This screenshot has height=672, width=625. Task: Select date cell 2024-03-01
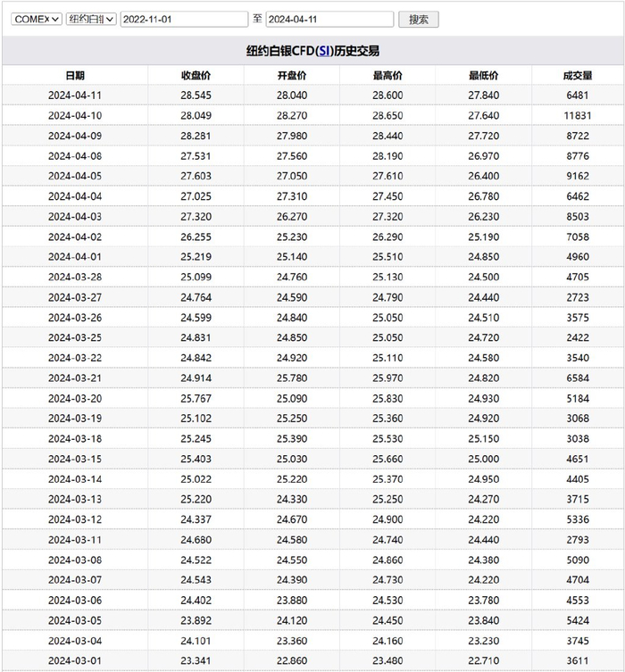click(x=75, y=661)
